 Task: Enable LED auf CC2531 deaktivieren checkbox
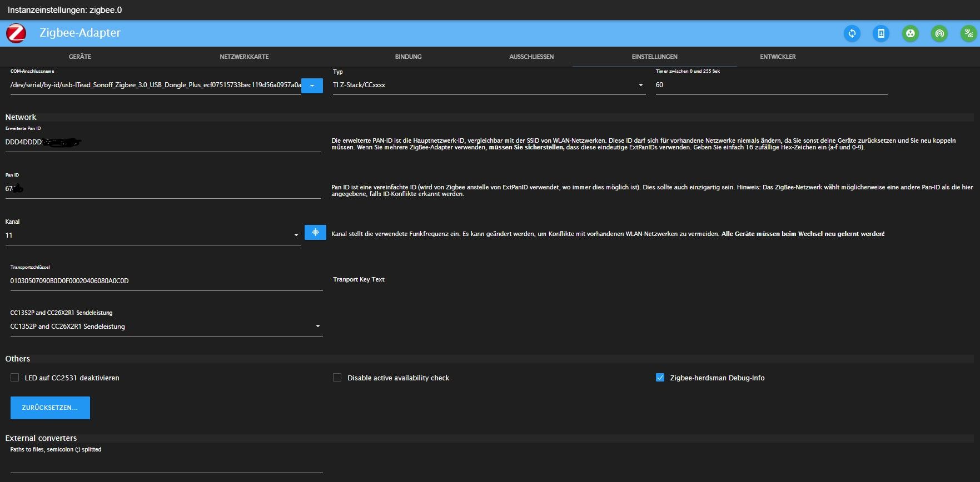15,378
